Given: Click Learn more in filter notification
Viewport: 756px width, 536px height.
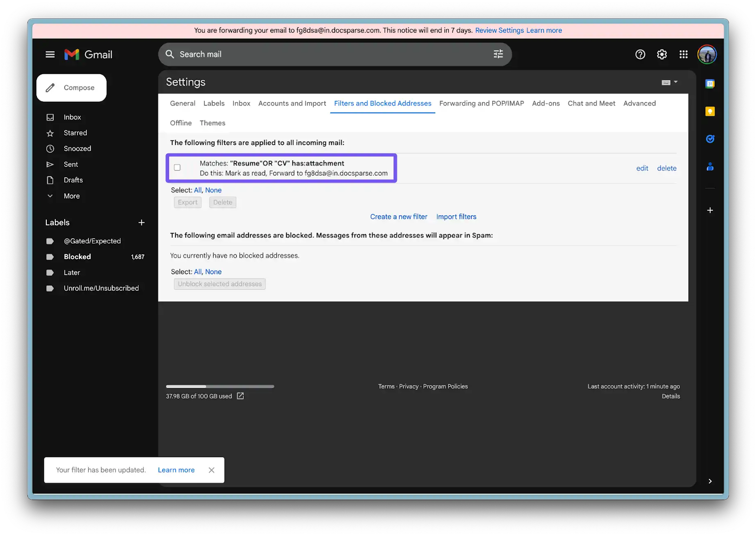Looking at the screenshot, I should coord(176,470).
